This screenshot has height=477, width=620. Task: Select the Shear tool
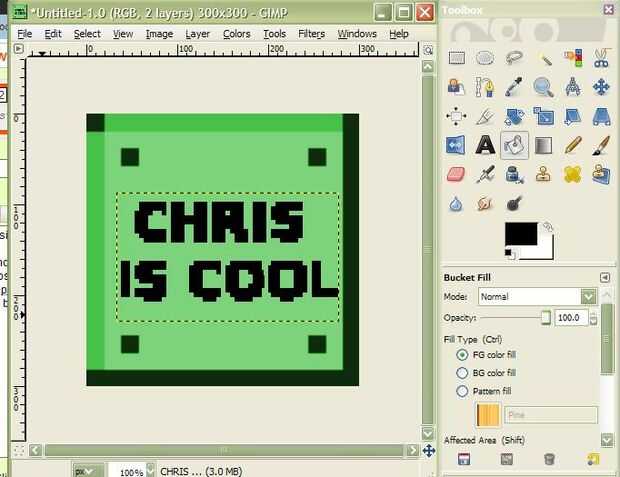click(573, 116)
